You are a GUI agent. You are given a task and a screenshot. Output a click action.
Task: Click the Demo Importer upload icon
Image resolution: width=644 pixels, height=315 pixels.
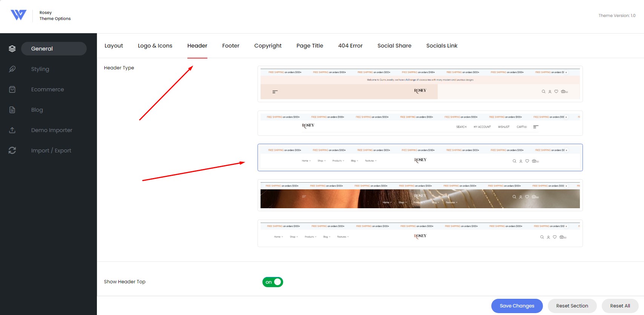click(12, 130)
